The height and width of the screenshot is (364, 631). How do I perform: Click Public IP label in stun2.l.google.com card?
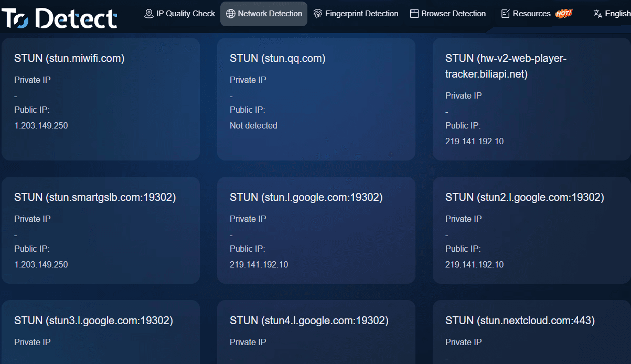point(463,249)
